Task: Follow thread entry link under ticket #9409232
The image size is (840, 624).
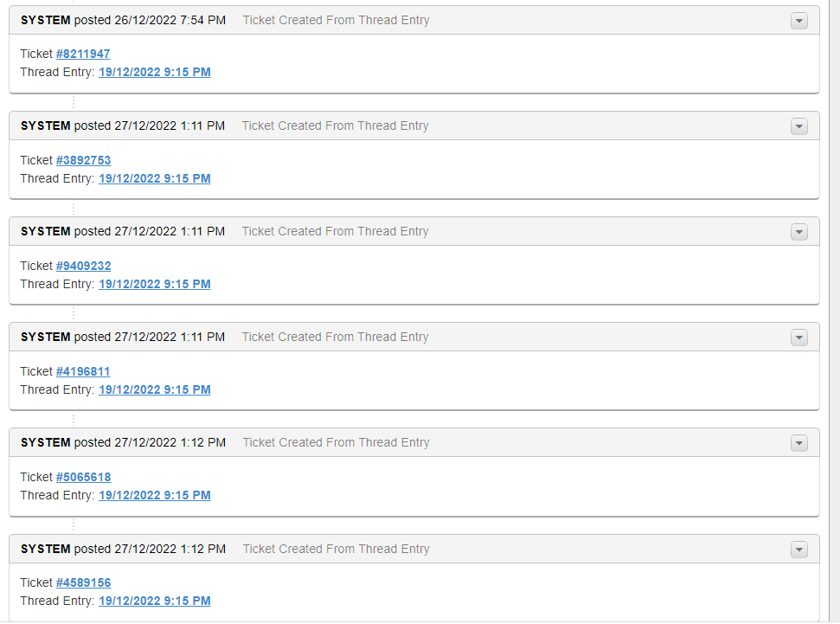Action: coord(154,284)
